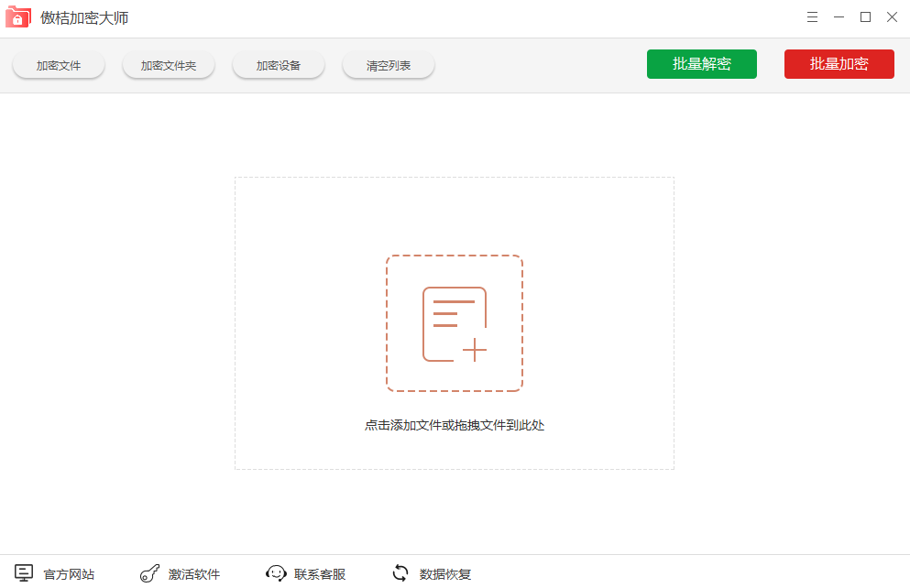The image size is (910, 588).
Task: Select 加密文件夹 to encrypt a folder
Action: (x=168, y=64)
